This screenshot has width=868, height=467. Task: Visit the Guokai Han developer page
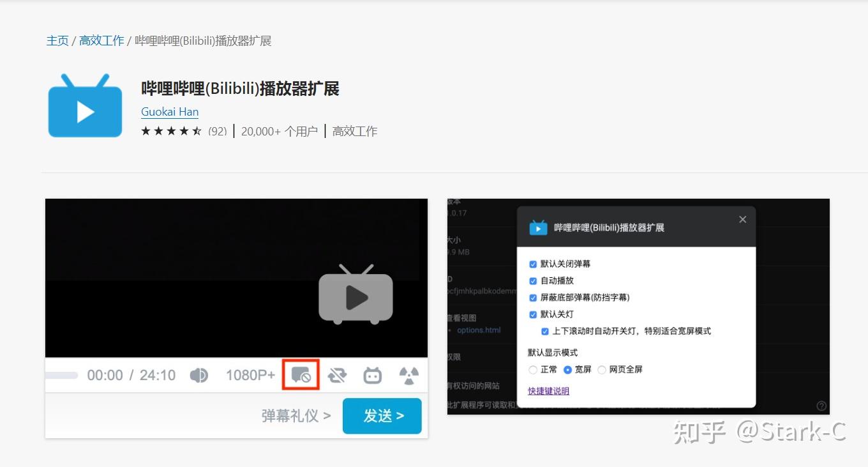click(169, 111)
